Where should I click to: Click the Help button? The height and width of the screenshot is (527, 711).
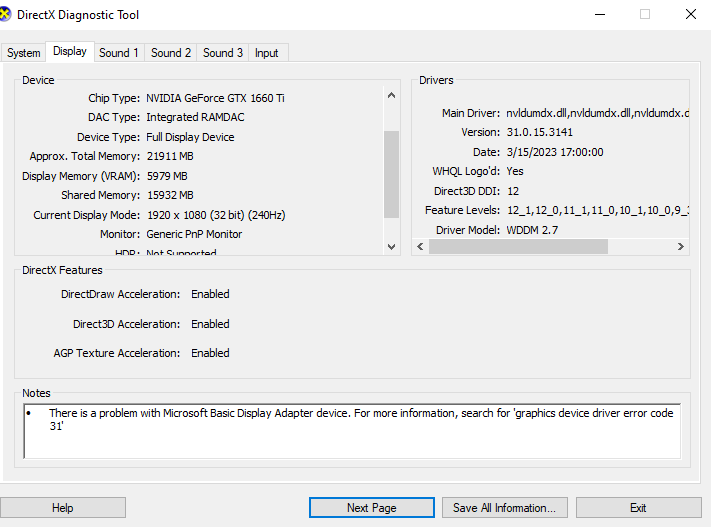coord(63,507)
